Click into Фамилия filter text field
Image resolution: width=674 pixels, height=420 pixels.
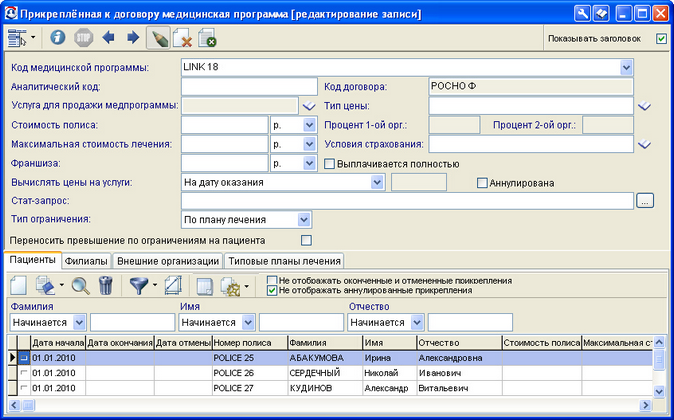click(132, 322)
